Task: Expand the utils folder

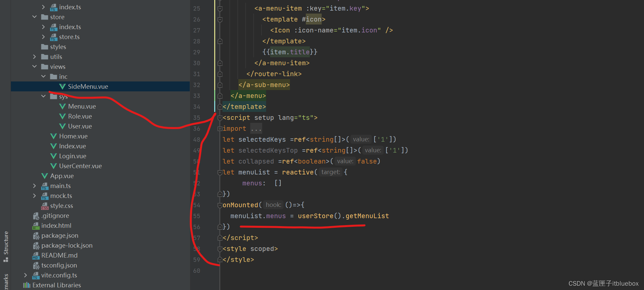Action: (x=34, y=57)
